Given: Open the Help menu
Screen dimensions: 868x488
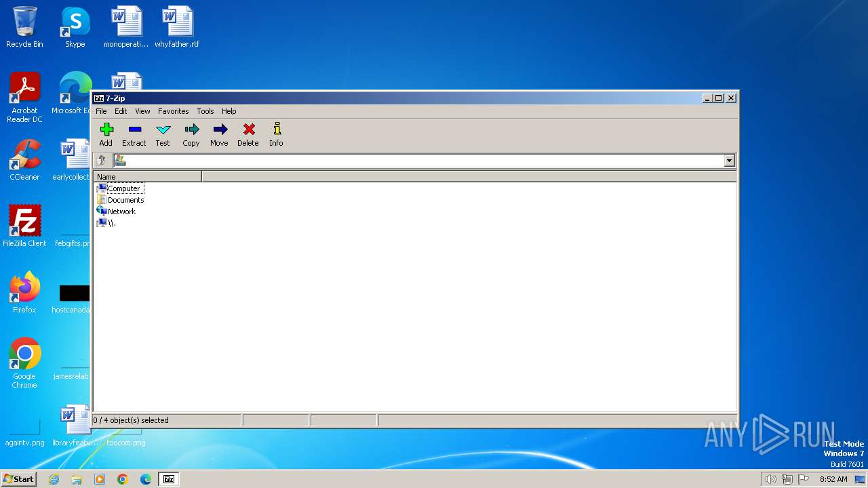Looking at the screenshot, I should click(229, 111).
